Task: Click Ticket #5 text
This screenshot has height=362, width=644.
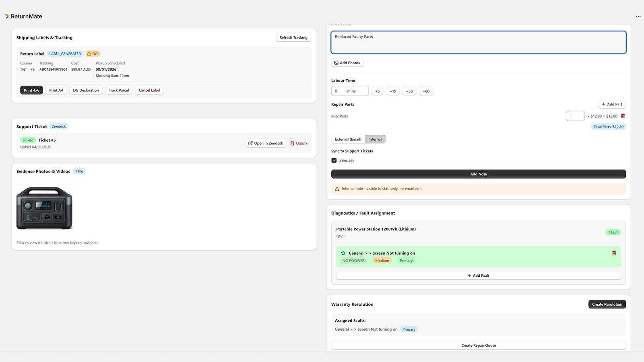Action: point(47,140)
